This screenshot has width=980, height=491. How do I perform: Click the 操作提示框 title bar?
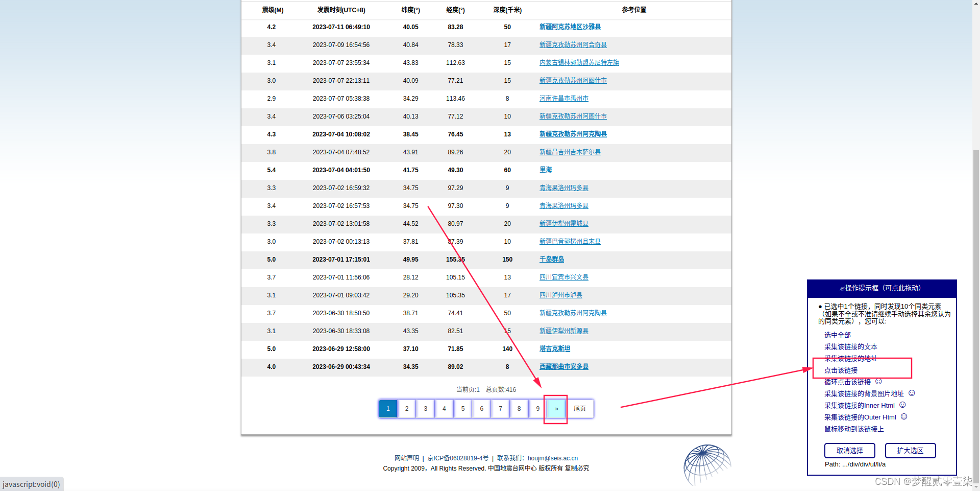881,288
